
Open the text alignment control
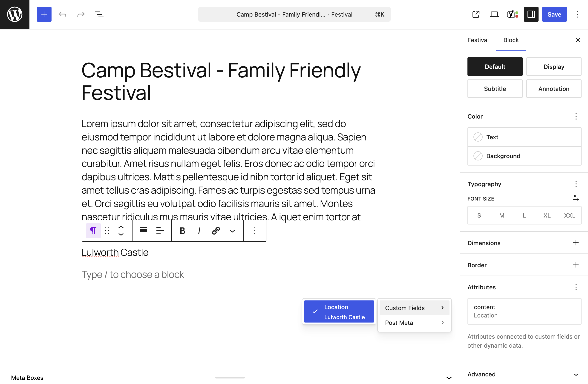(160, 231)
